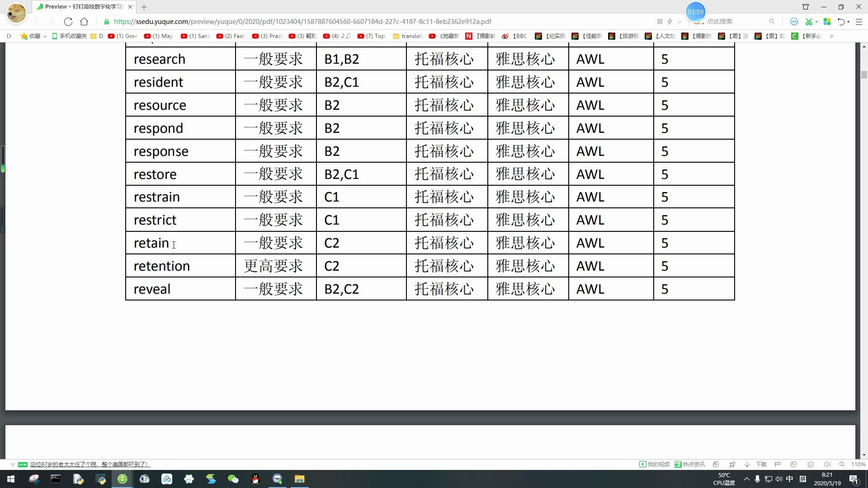Image resolution: width=868 pixels, height=488 pixels.
Task: Open the BBC Weibo bookmark
Action: tap(514, 36)
